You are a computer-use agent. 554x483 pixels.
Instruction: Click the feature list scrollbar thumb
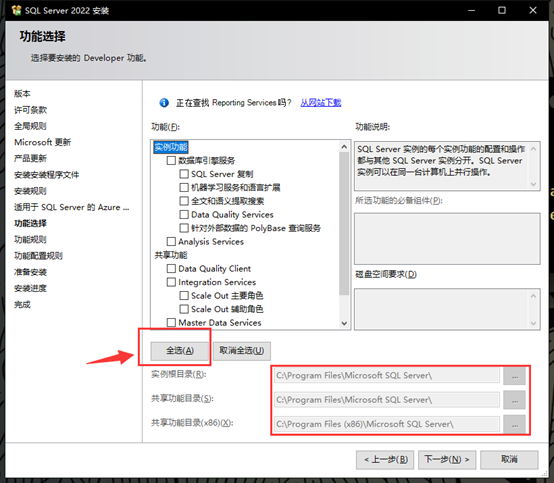344,224
